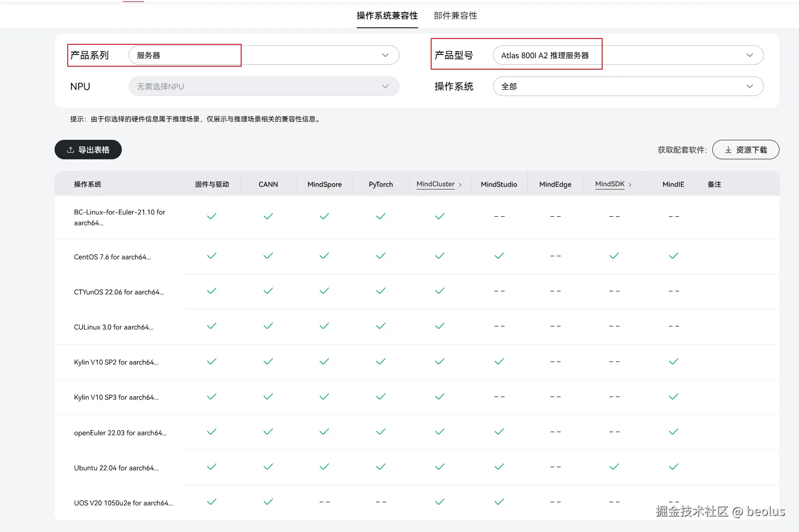Select the 操作系统兼容性 tab
The height and width of the screenshot is (532, 799).
[387, 16]
